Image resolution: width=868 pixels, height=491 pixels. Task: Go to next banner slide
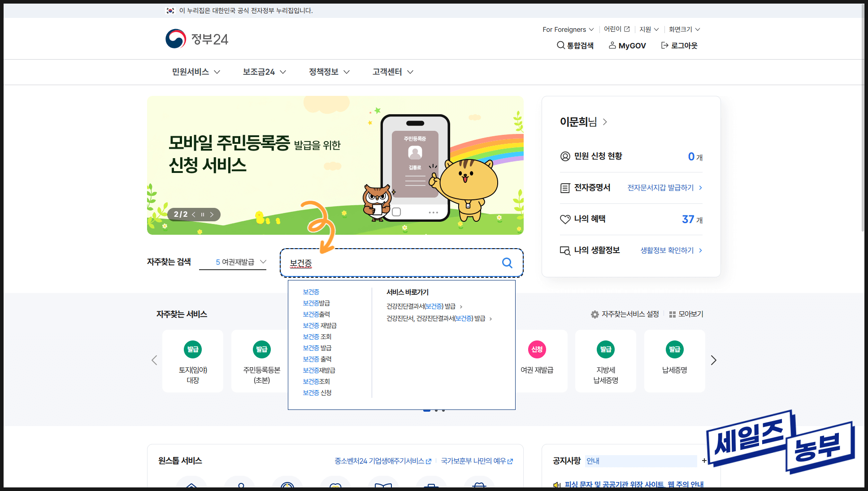(212, 215)
